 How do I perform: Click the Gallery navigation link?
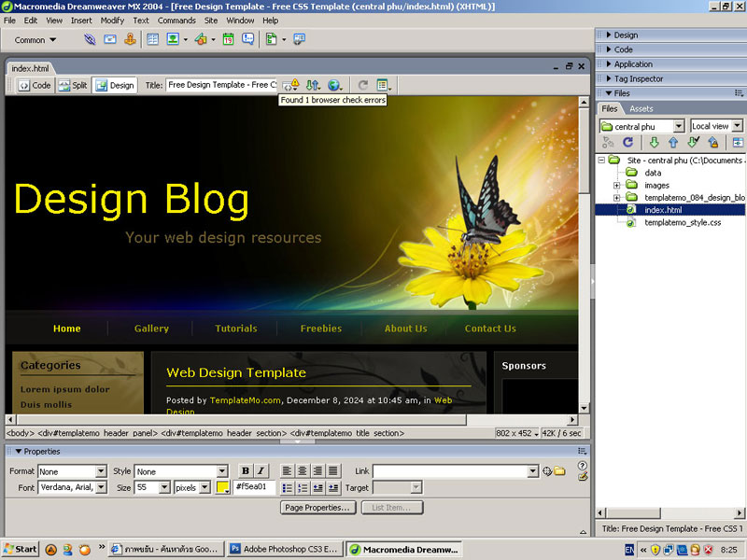click(x=151, y=329)
